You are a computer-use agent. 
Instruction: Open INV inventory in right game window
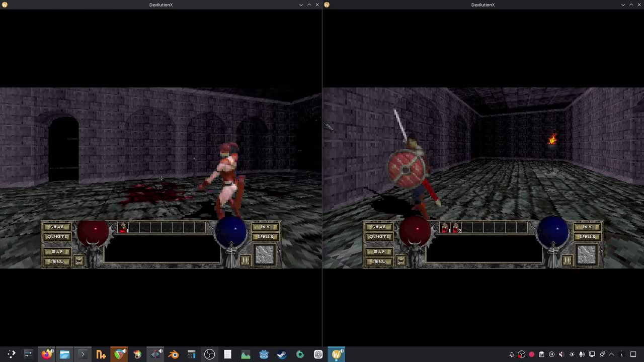[587, 227]
